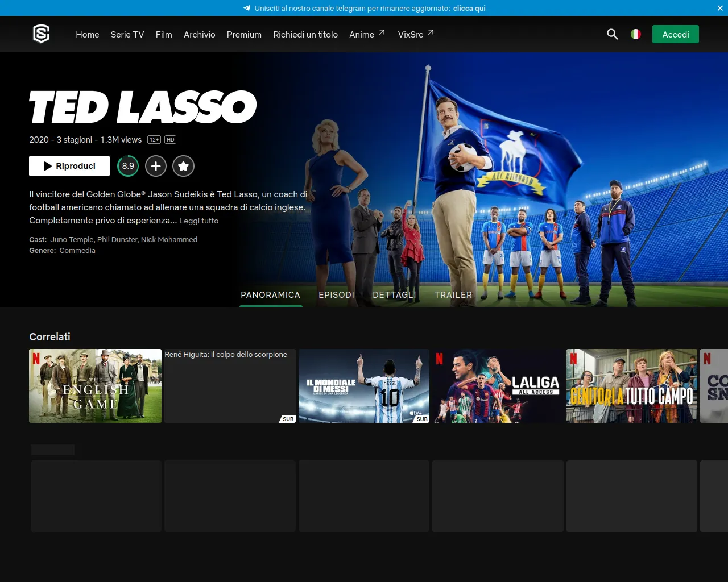Go to the Premium menu item

pyautogui.click(x=244, y=34)
